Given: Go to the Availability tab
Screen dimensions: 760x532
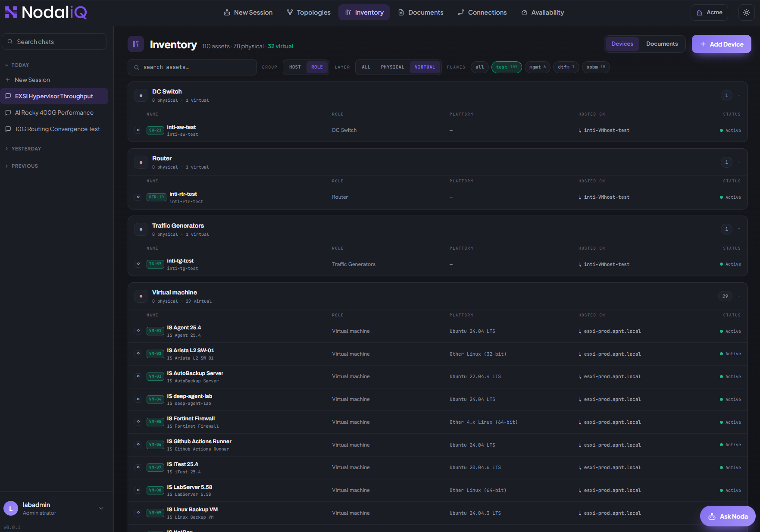Looking at the screenshot, I should click(x=542, y=13).
